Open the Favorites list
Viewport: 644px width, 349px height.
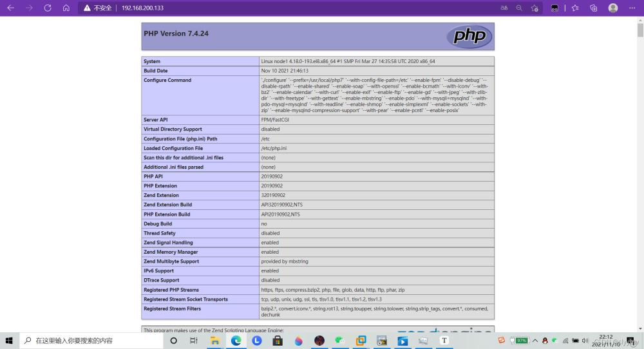tap(575, 8)
